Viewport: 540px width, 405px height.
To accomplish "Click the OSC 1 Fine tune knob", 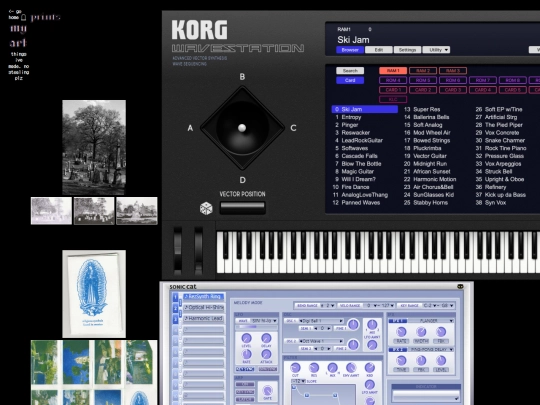I will (353, 324).
